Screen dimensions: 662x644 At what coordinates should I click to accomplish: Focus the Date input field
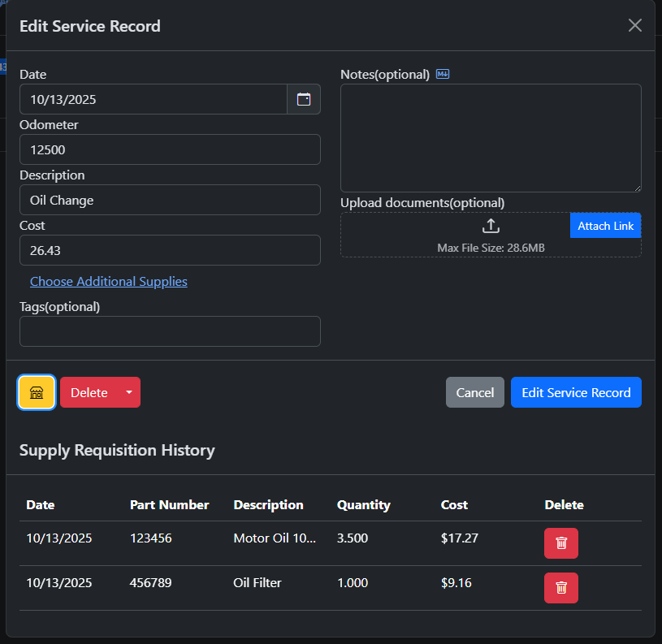(154, 100)
